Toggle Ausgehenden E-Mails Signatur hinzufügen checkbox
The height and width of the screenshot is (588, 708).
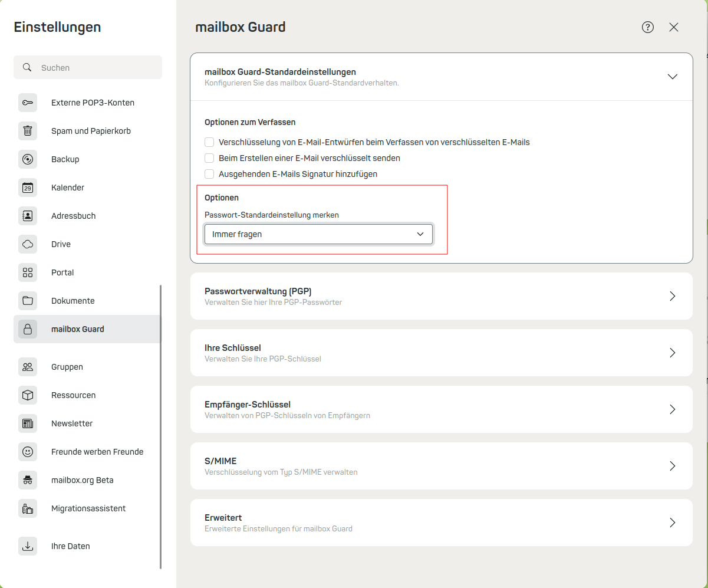(x=209, y=174)
